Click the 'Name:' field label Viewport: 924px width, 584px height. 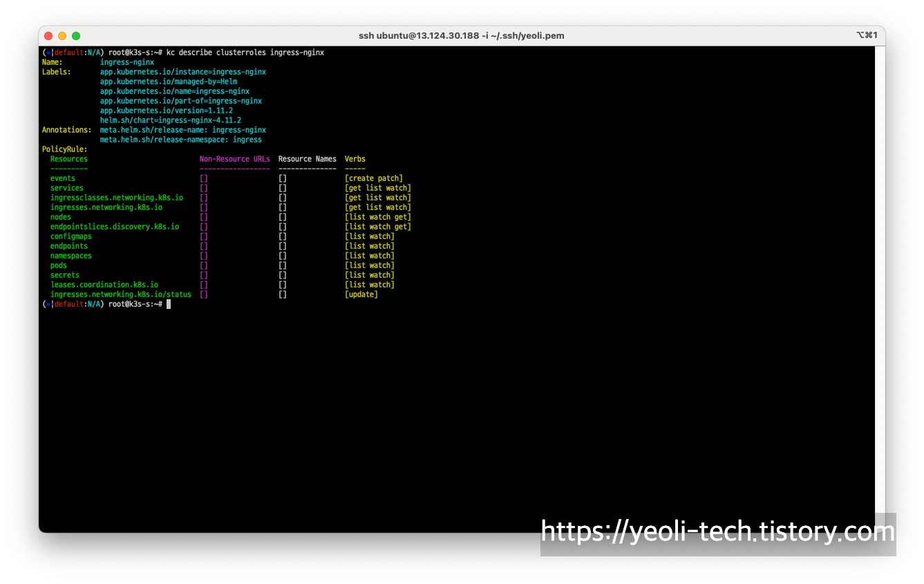click(53, 62)
